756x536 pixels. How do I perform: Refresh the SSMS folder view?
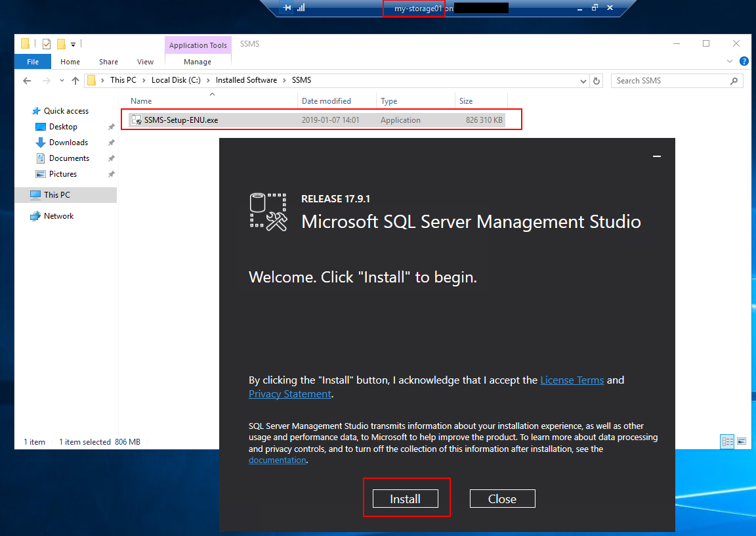(x=597, y=81)
